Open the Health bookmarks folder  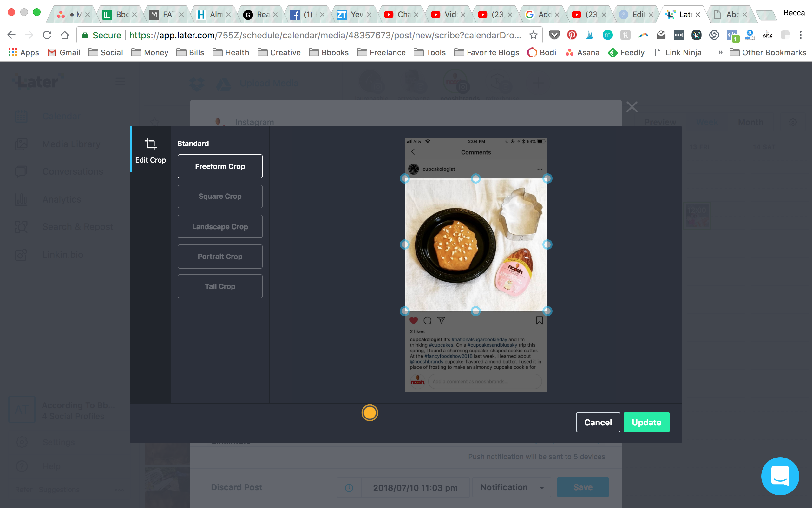(x=231, y=52)
